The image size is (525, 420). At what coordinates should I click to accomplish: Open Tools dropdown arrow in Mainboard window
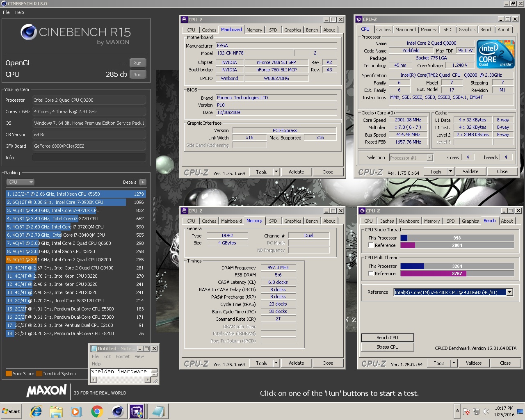point(276,172)
